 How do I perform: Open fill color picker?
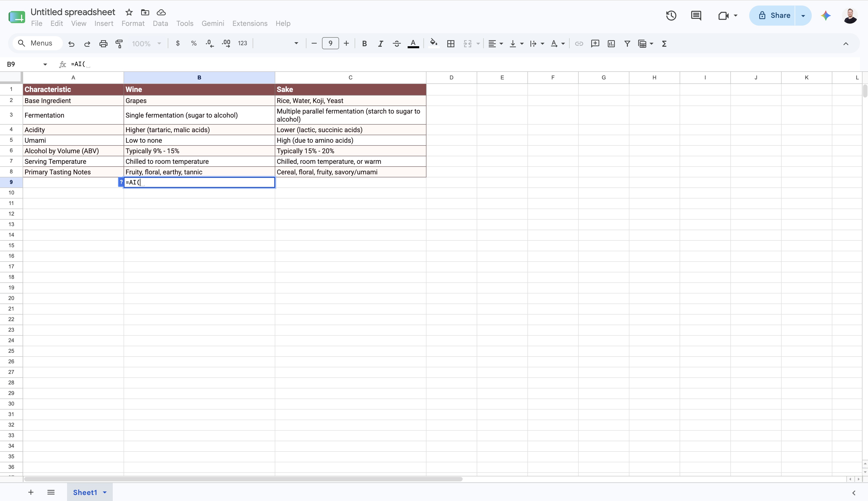point(434,43)
